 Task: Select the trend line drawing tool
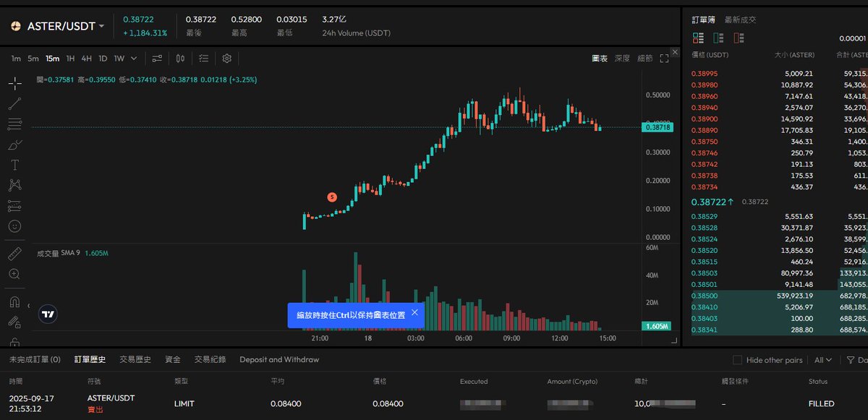coord(14,104)
